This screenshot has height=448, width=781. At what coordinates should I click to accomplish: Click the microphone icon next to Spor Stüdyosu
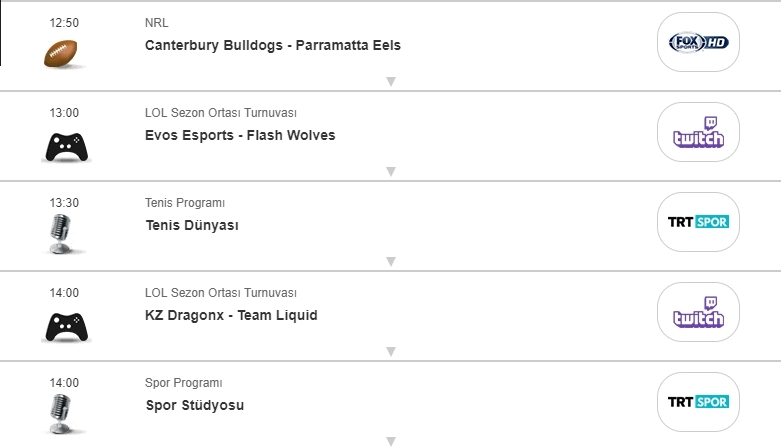(x=62, y=414)
